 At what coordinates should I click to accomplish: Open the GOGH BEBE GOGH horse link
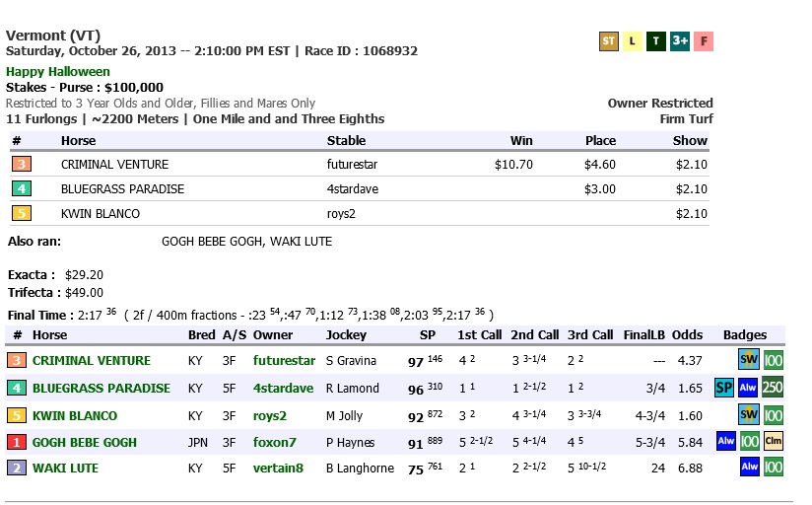(x=85, y=442)
